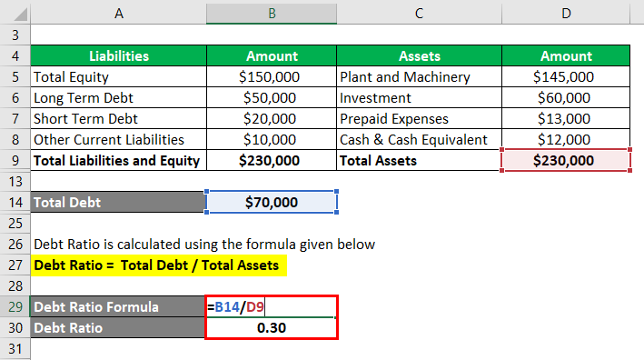
Task: Select column C header
Action: [419, 14]
